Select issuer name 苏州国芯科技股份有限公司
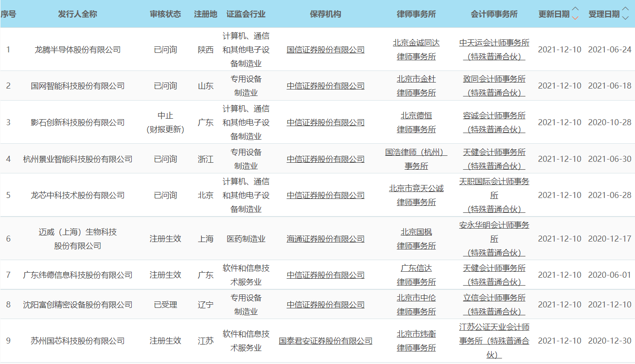The width and height of the screenshot is (635, 364). (x=77, y=341)
